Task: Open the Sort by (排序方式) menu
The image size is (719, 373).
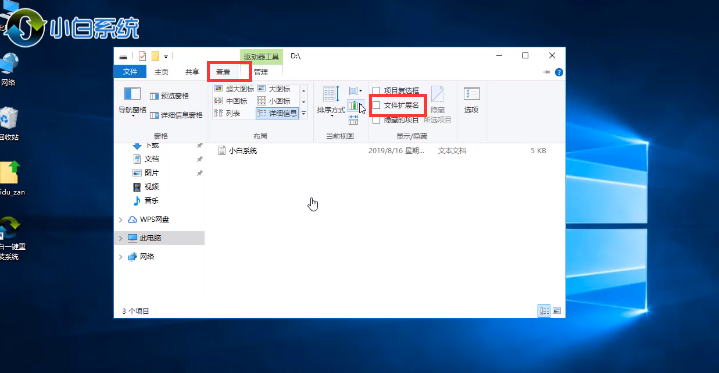Action: tap(331, 100)
